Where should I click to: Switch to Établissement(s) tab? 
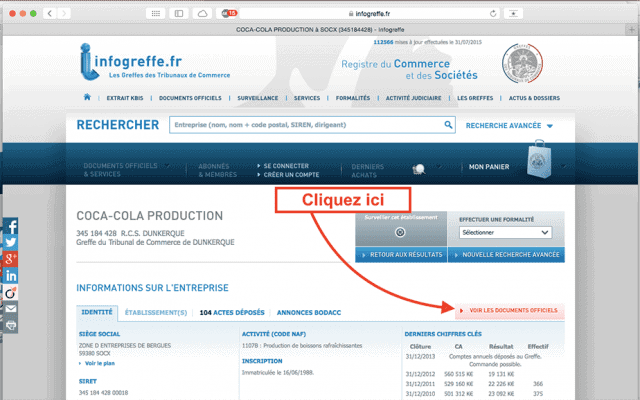pyautogui.click(x=156, y=313)
